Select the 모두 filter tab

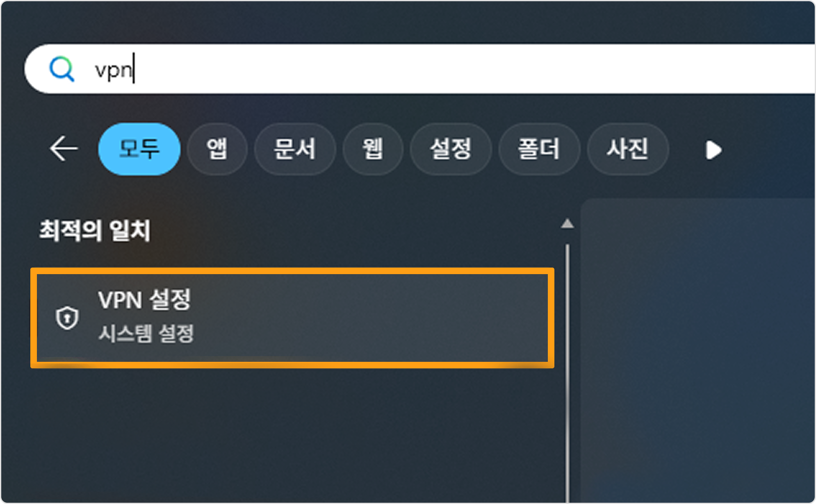coord(139,149)
